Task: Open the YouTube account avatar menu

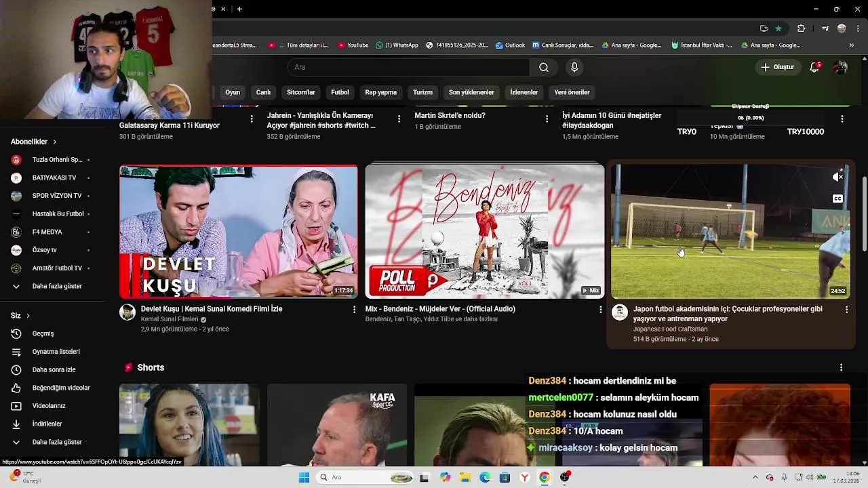Action: click(840, 67)
